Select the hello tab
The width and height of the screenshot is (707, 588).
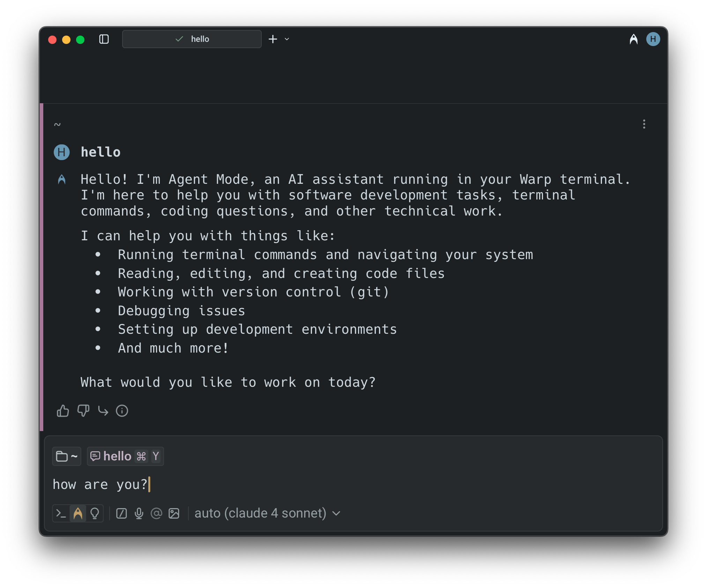192,39
